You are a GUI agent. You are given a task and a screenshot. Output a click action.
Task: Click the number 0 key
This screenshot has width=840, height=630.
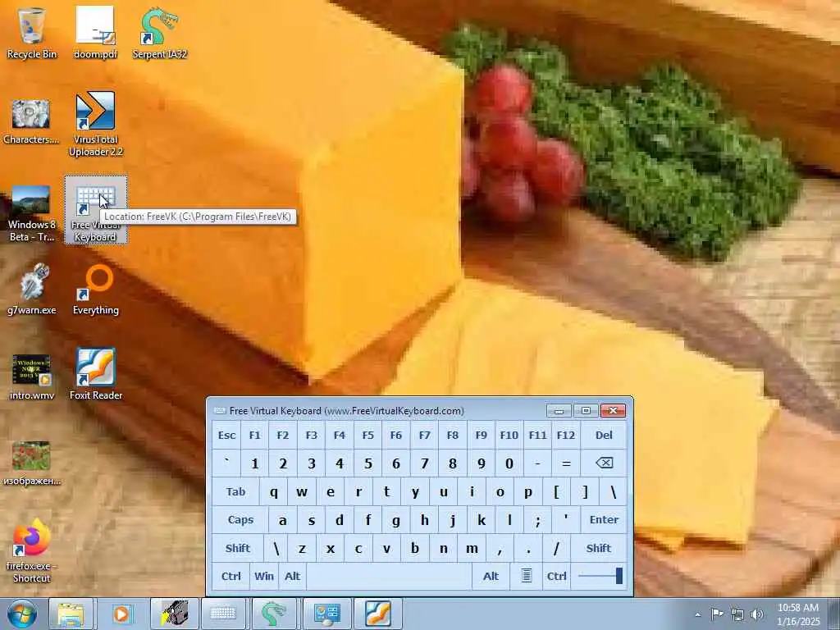click(509, 463)
